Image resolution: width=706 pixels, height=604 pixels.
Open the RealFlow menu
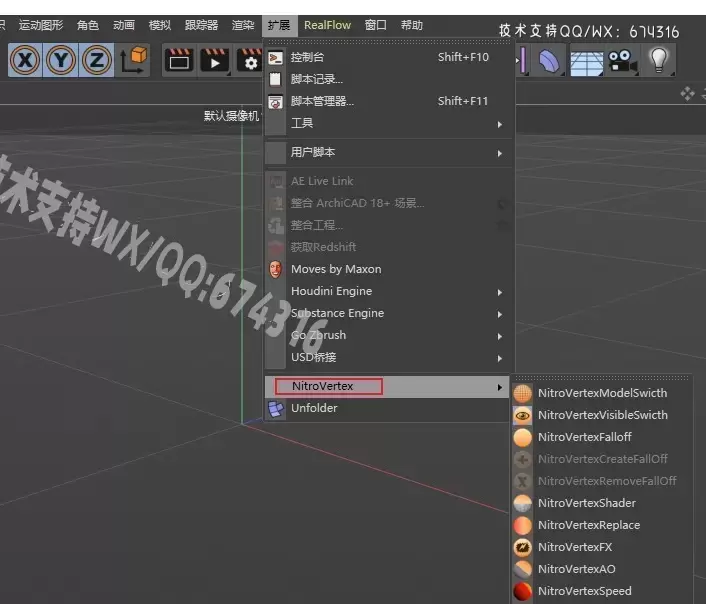(327, 25)
